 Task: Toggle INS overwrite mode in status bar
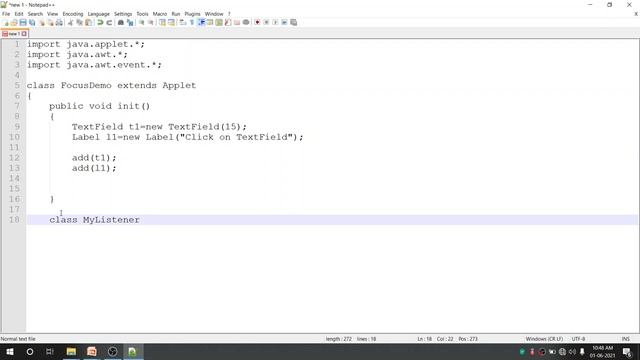click(x=625, y=339)
